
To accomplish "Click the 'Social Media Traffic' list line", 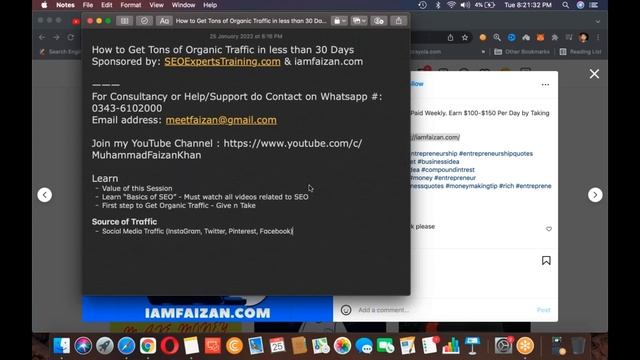I will click(198, 231).
